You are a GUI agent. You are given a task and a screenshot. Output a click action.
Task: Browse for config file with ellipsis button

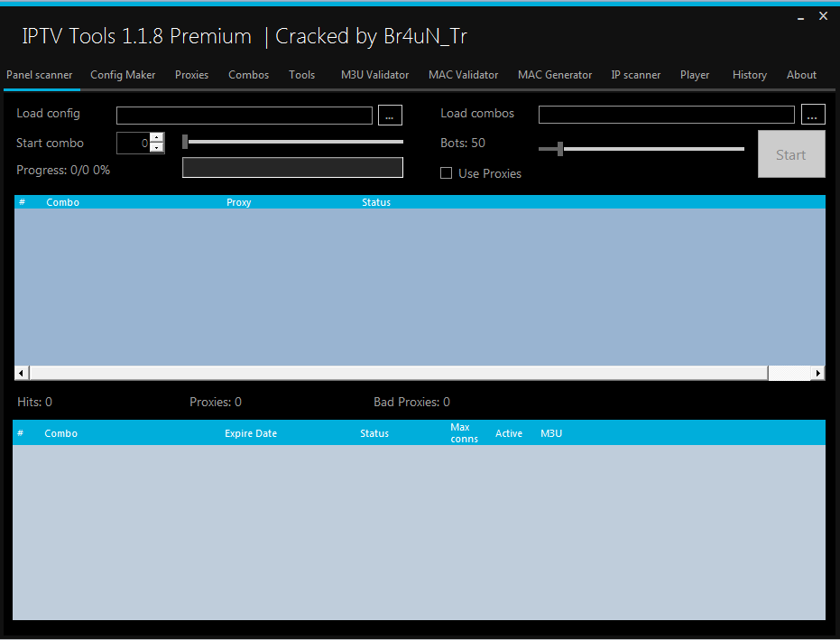point(390,116)
